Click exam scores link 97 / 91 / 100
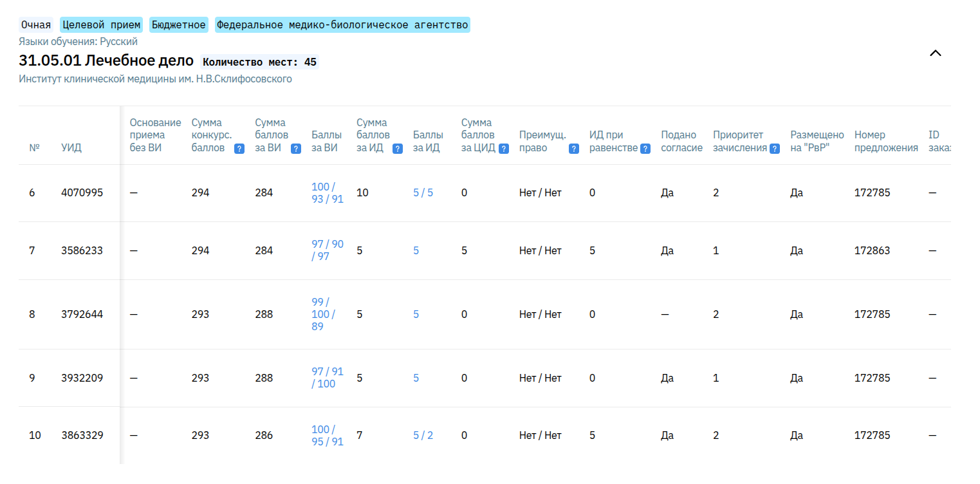 click(x=327, y=378)
